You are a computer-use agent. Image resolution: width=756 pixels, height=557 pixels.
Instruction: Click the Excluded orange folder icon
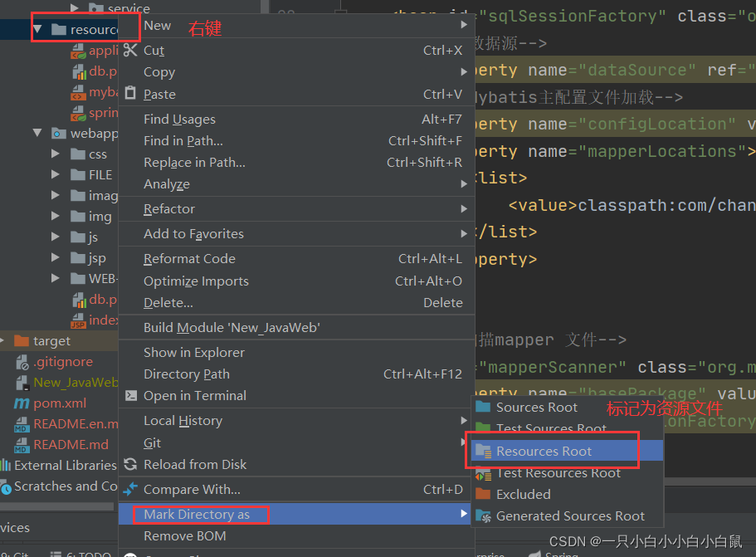[x=483, y=494]
